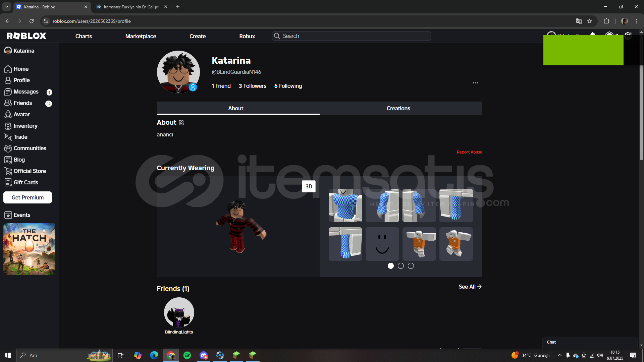Open the profile three-dots menu

(476, 83)
